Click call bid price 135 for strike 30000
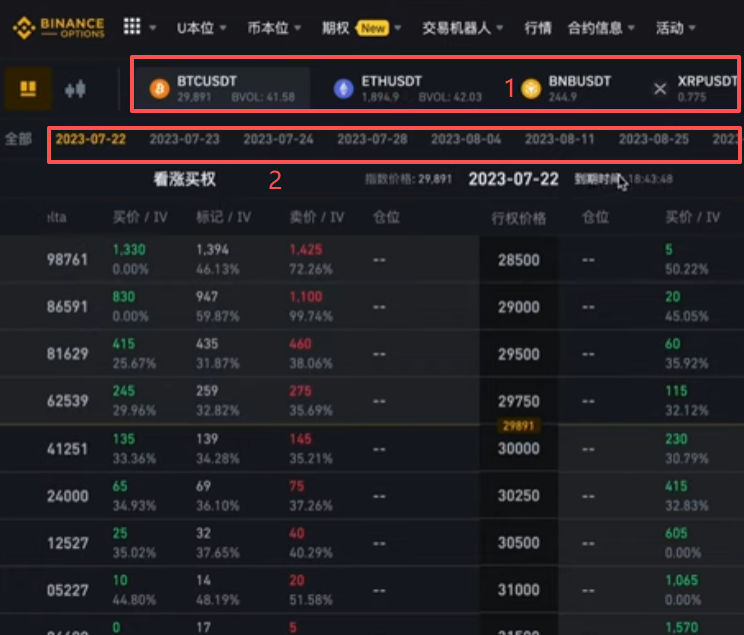The width and height of the screenshot is (744, 635). tap(124, 439)
